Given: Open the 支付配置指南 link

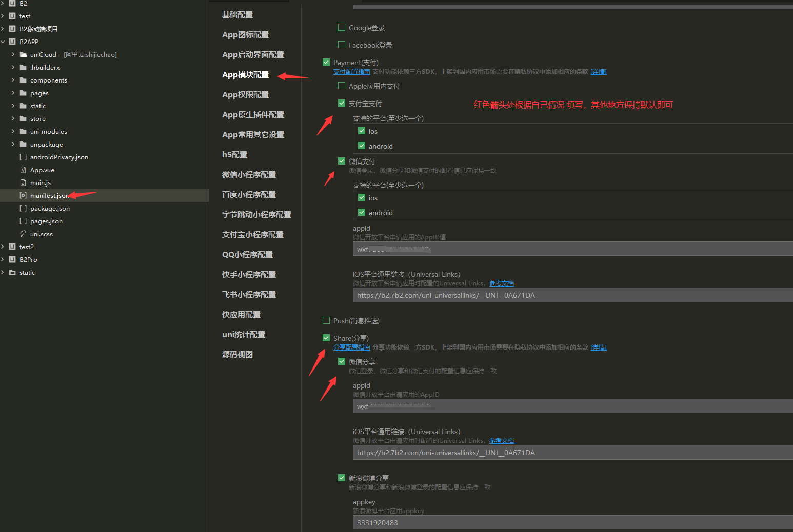Looking at the screenshot, I should (351, 72).
